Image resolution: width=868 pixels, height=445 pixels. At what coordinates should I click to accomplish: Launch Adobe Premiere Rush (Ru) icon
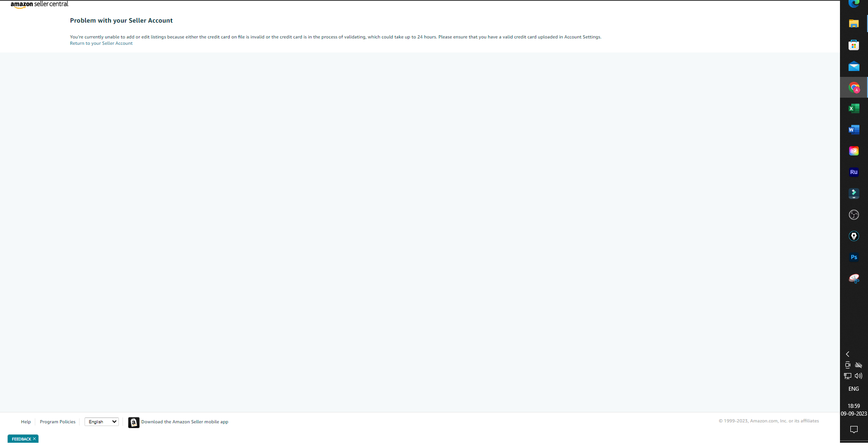pos(854,172)
